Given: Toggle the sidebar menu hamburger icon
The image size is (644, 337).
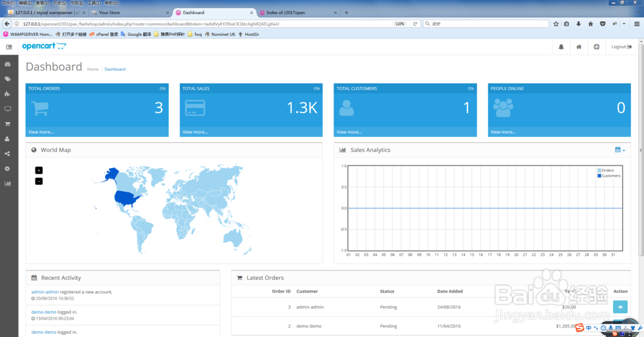Looking at the screenshot, I should click(x=8, y=47).
